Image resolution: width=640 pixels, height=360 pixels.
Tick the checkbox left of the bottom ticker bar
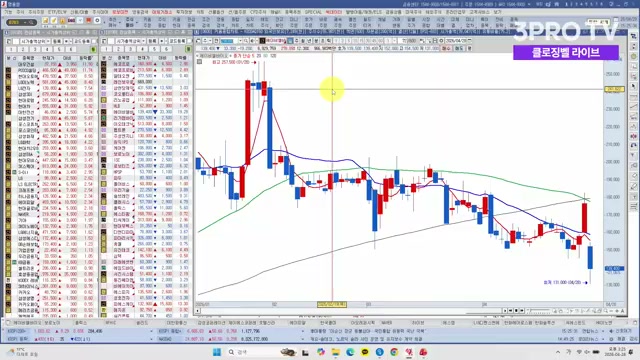[8, 322]
